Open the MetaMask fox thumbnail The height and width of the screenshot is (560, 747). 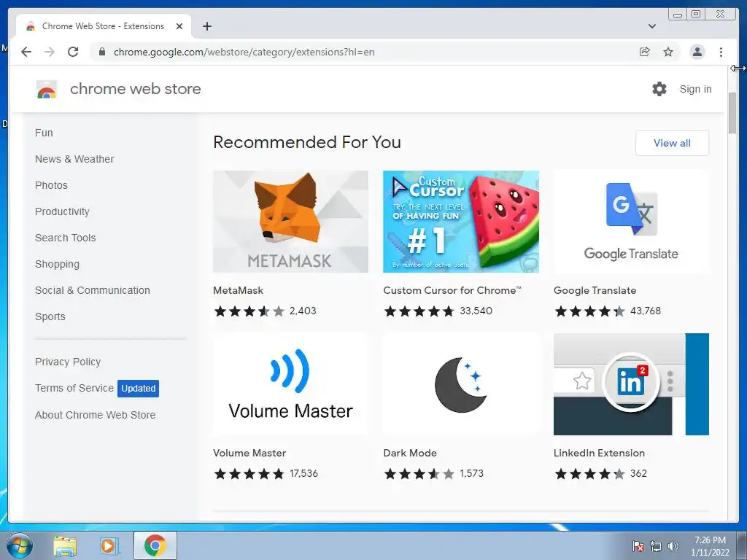point(290,222)
